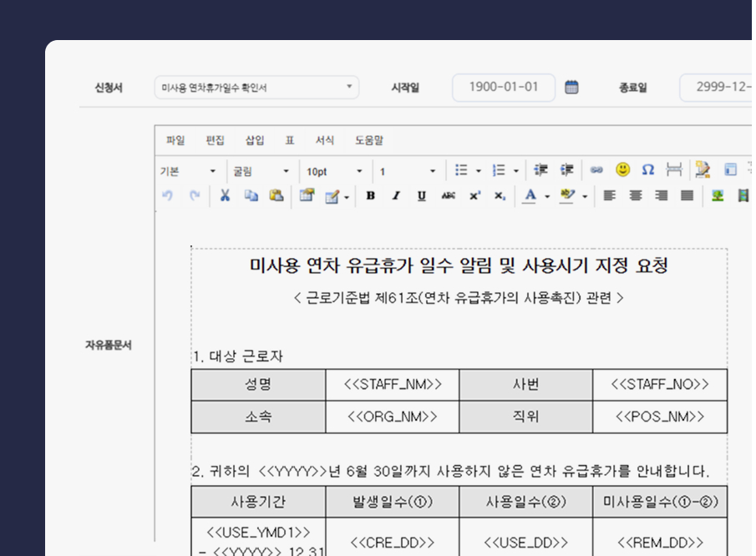The height and width of the screenshot is (556, 756).
Task: Open the text color picker arrow
Action: [547, 197]
